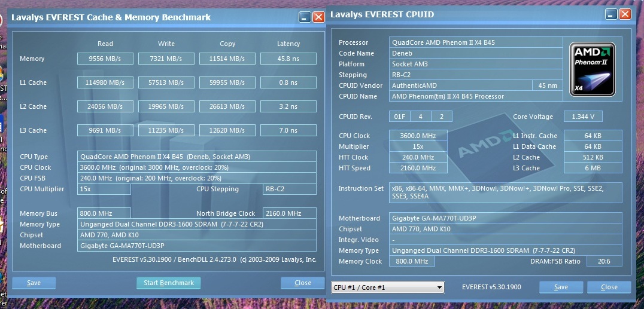This screenshot has width=644, height=309.
Task: Click the CPU Type field in Benchmark window
Action: 197,157
